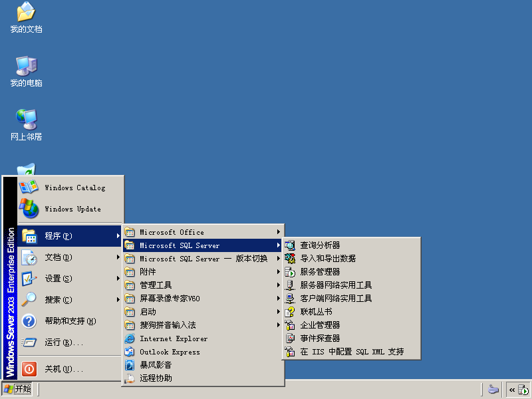Click the Outlook Express icon
The width and height of the screenshot is (532, 399).
tap(130, 352)
